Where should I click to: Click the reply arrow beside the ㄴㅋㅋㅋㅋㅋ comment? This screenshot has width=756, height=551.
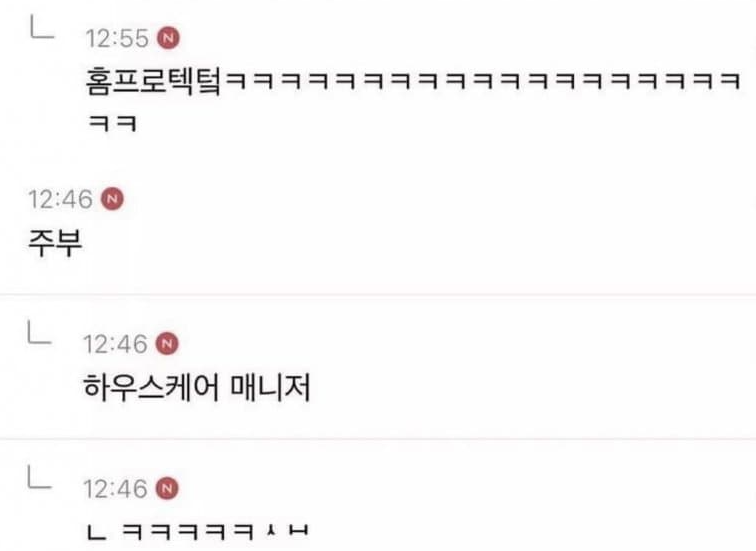coord(40,476)
